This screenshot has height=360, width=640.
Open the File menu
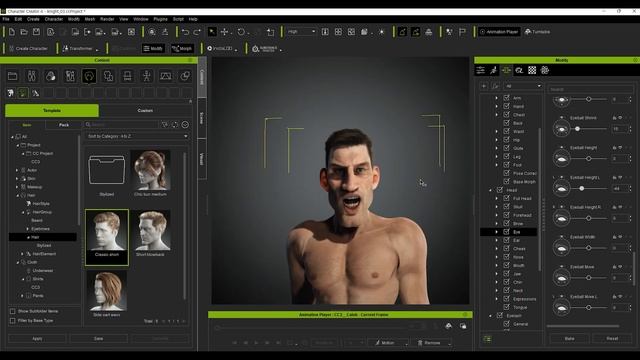click(x=6, y=19)
